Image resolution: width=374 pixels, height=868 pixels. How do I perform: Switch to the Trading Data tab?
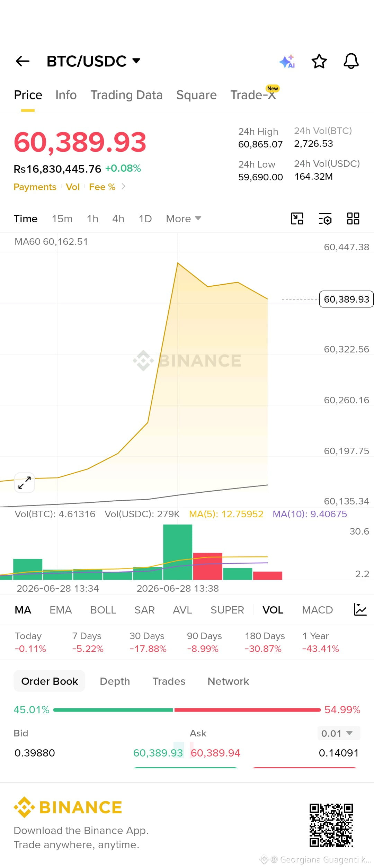pos(126,95)
